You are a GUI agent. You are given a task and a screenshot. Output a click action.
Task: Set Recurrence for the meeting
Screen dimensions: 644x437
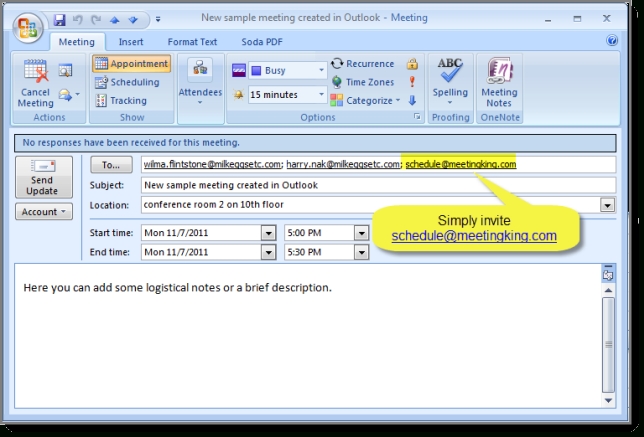[363, 64]
